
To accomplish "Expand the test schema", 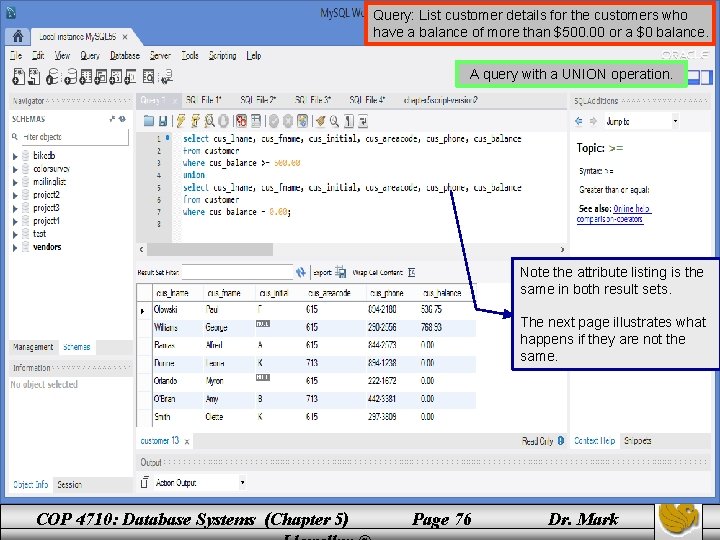I will click(x=15, y=234).
